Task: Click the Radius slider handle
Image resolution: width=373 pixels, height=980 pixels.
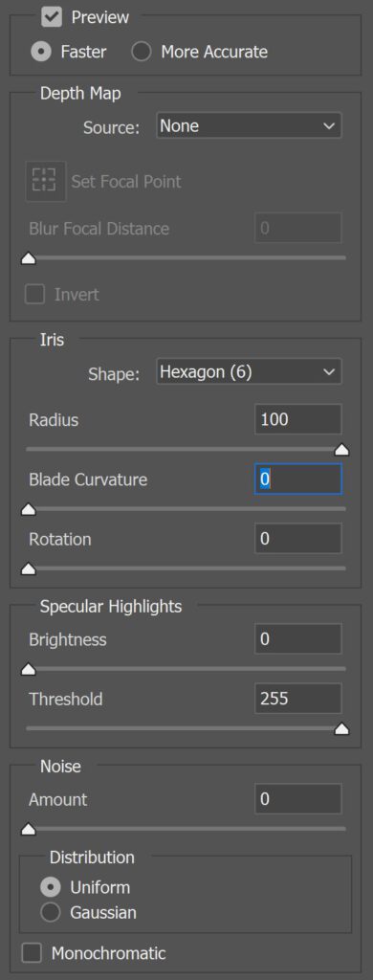Action: coord(341,450)
